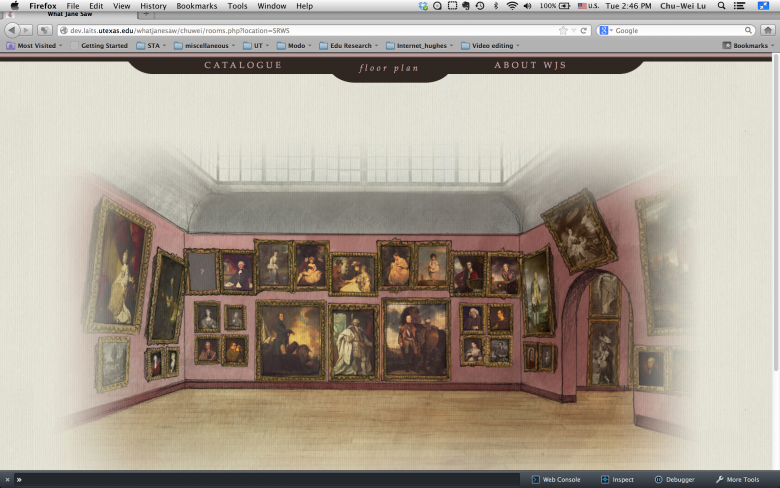This screenshot has height=488, width=780.
Task: Open the Bookmarks menu in menu bar
Action: click(196, 6)
